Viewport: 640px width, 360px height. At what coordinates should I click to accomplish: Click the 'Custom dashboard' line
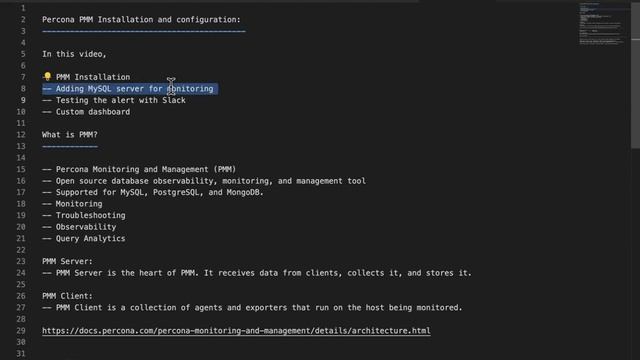point(86,111)
